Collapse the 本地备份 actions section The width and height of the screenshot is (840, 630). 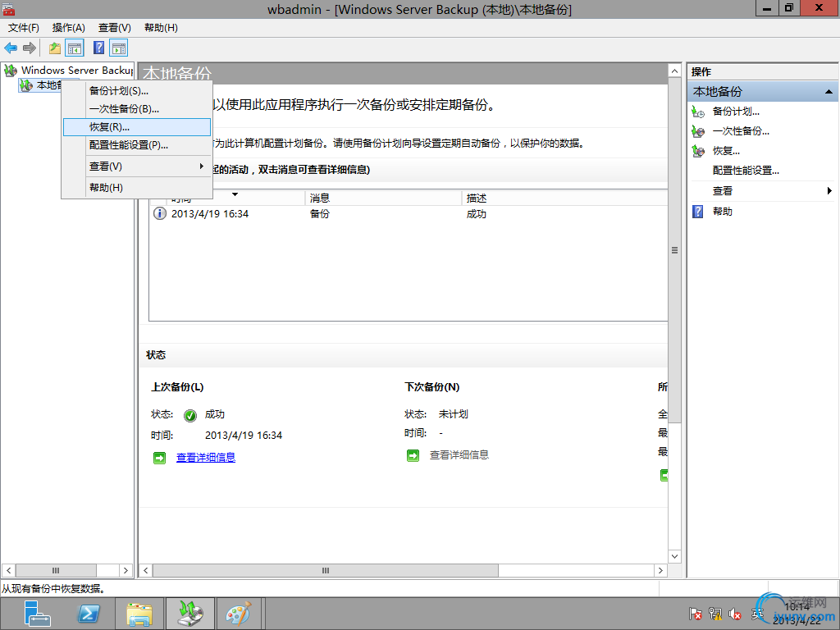click(829, 92)
